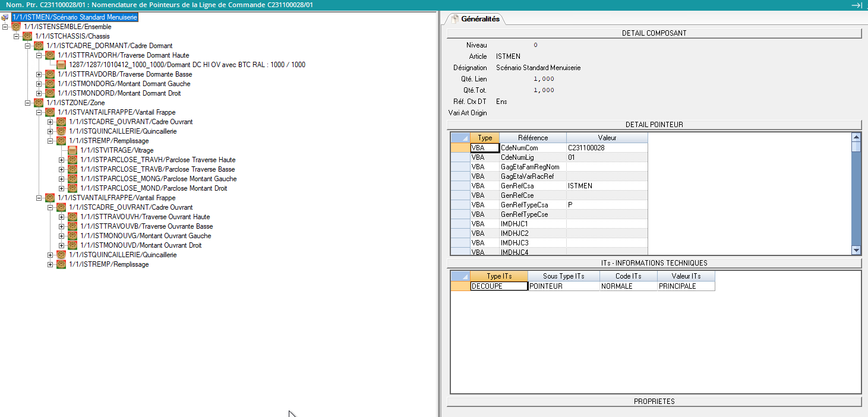Expand the Montant Ouvrant Gauche node
Image resolution: width=868 pixels, height=417 pixels.
[x=62, y=236]
